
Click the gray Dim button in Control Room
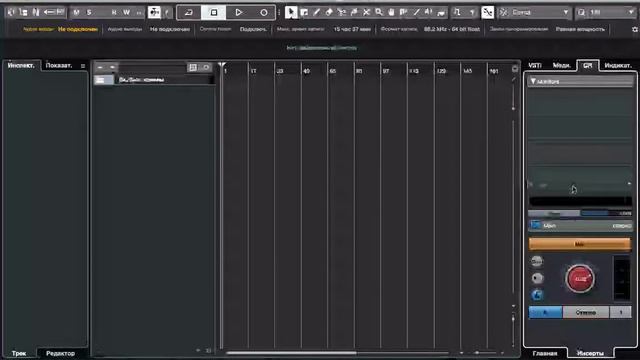[x=537, y=261]
